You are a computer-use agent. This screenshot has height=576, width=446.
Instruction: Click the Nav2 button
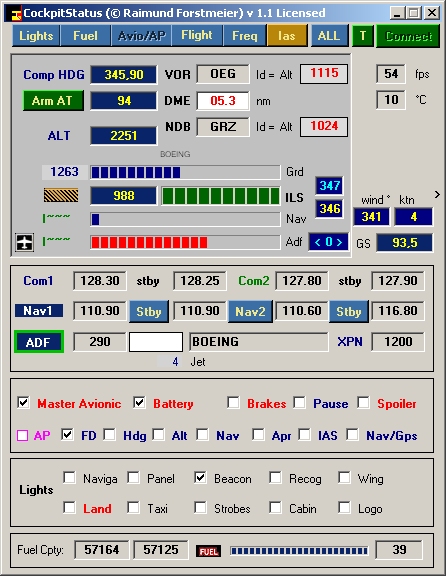click(x=250, y=312)
